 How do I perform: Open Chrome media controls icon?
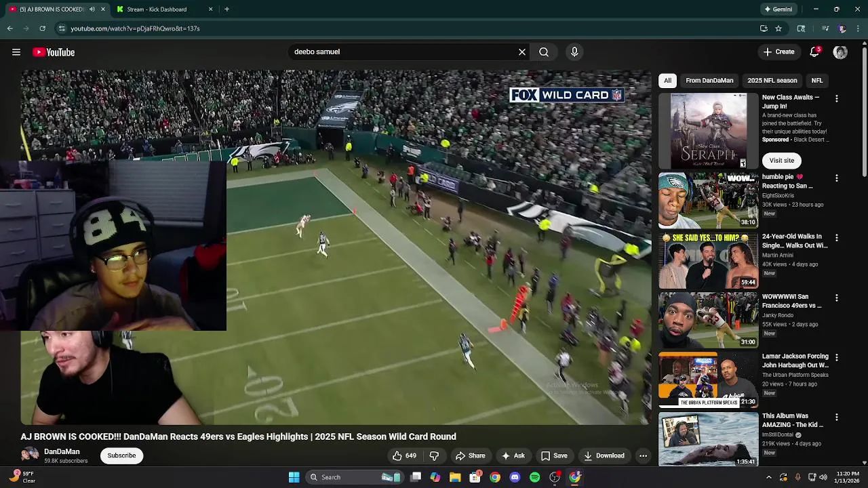tap(825, 28)
